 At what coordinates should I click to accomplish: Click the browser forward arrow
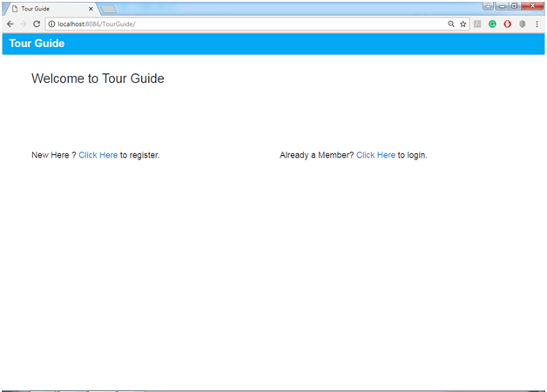24,24
